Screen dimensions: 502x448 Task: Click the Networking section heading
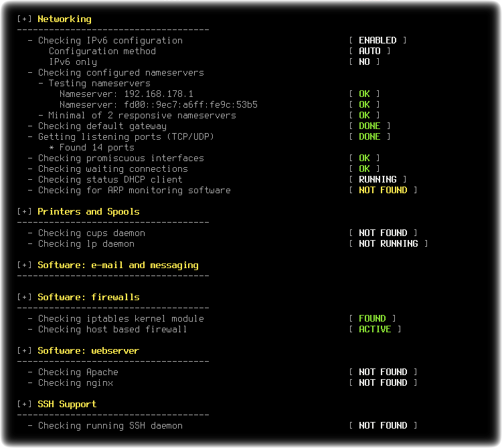tap(64, 19)
